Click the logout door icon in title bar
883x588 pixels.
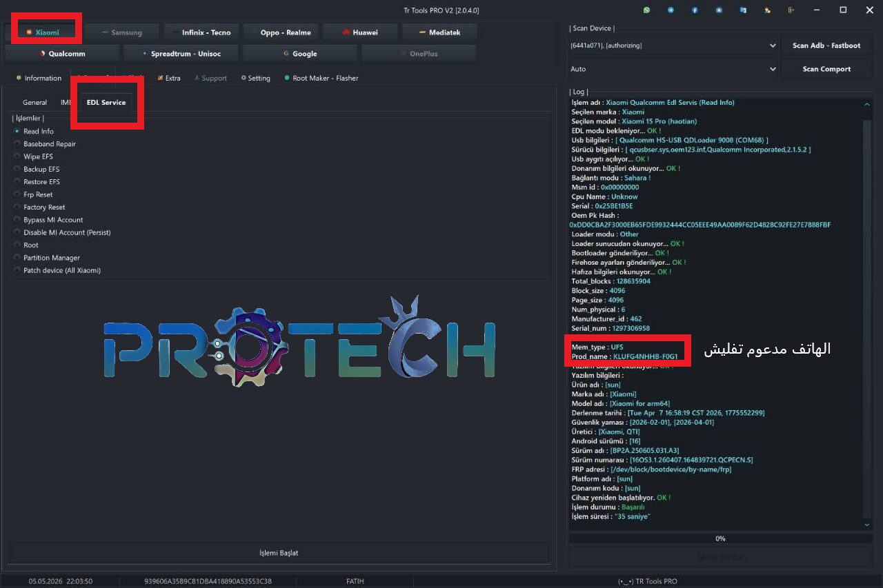(791, 10)
